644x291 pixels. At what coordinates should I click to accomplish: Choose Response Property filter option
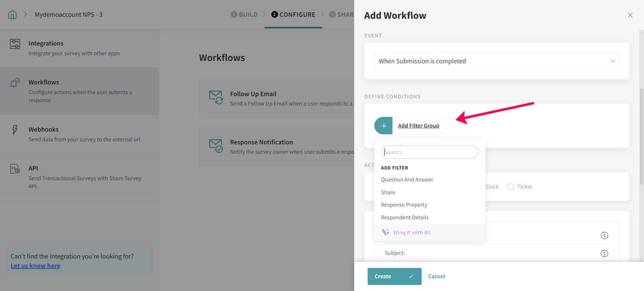coord(404,205)
